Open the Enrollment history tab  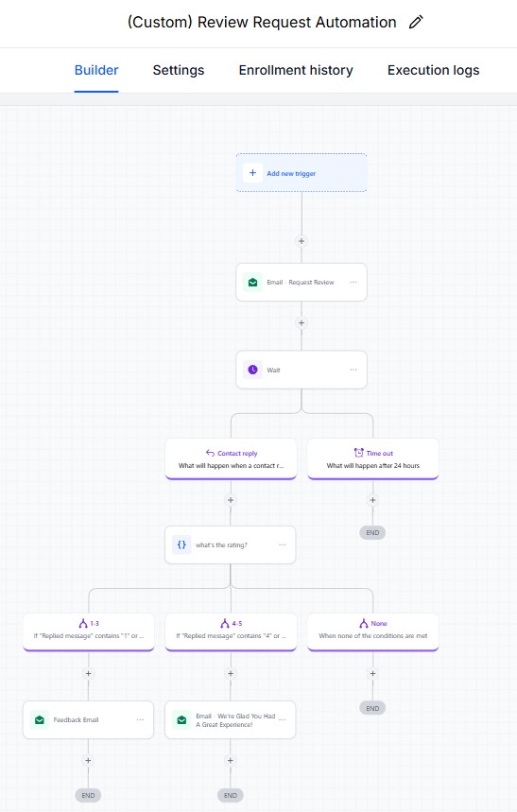coord(296,71)
